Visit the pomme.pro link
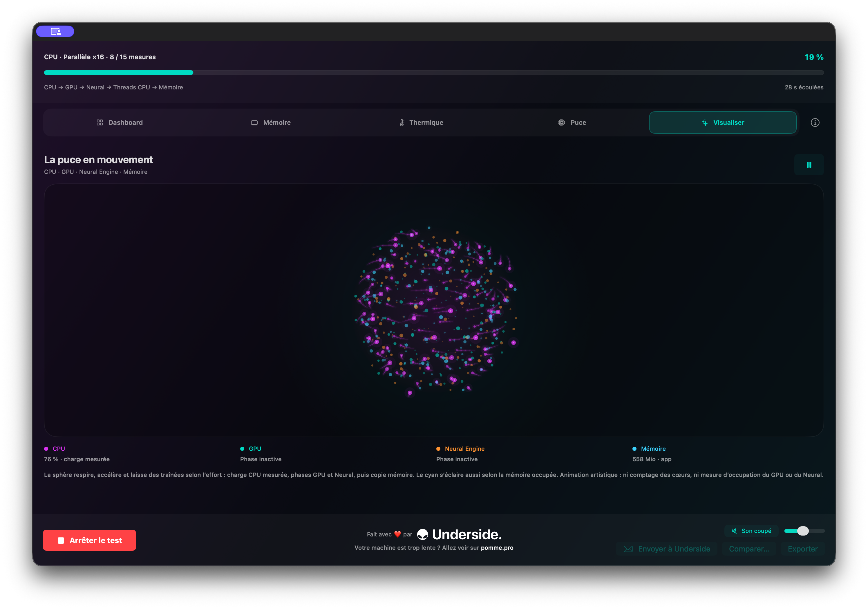 [497, 548]
